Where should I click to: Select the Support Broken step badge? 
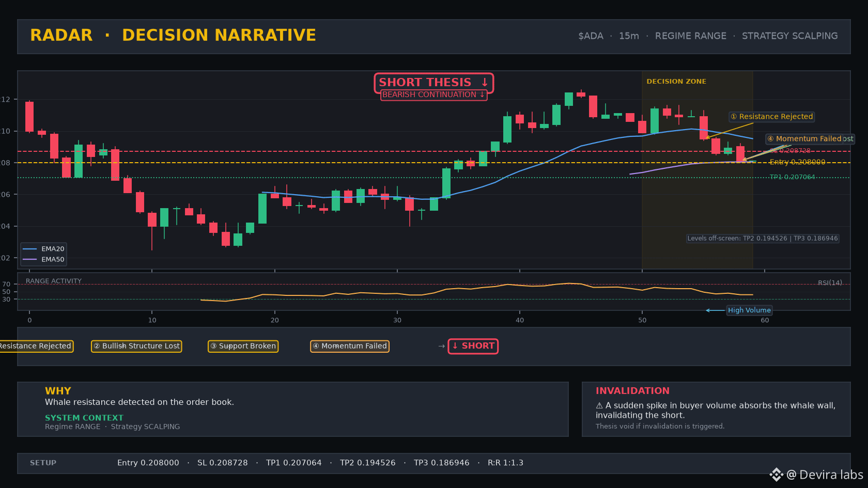[x=243, y=346]
